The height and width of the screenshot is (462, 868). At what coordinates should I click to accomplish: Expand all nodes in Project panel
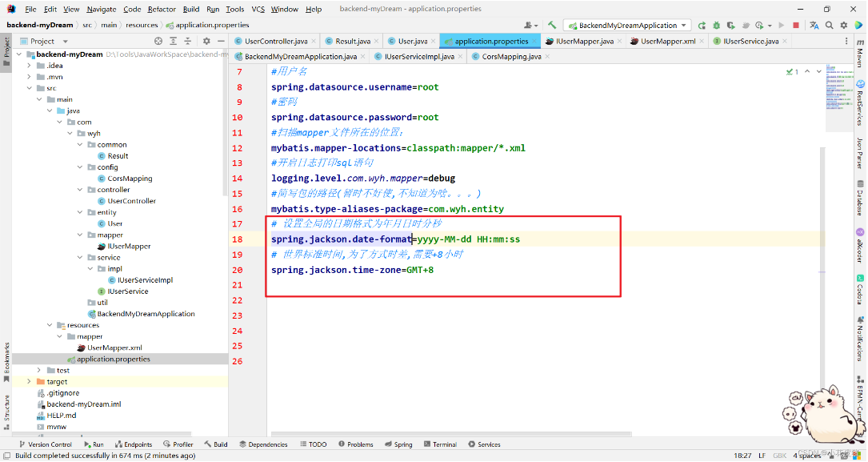174,41
